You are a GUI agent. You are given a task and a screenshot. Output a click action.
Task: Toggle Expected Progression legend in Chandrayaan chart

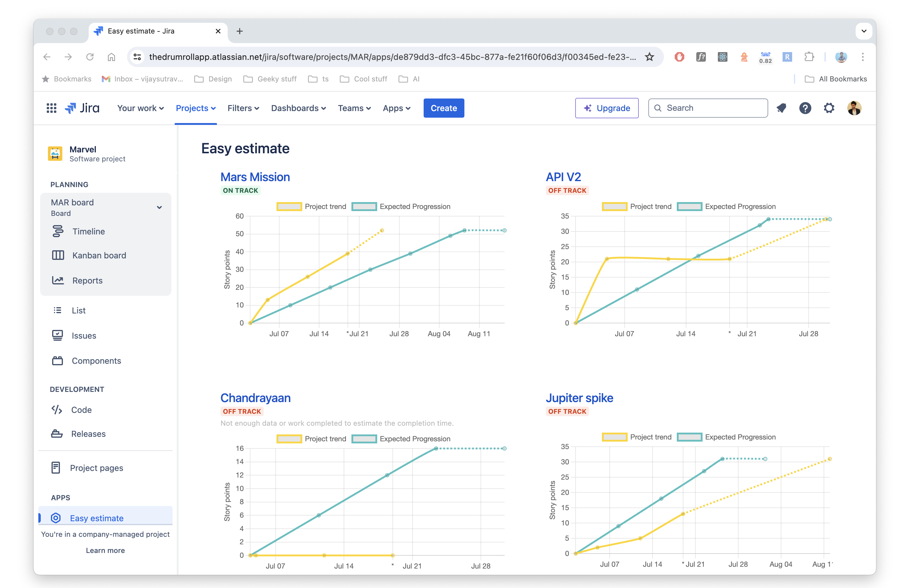[401, 439]
